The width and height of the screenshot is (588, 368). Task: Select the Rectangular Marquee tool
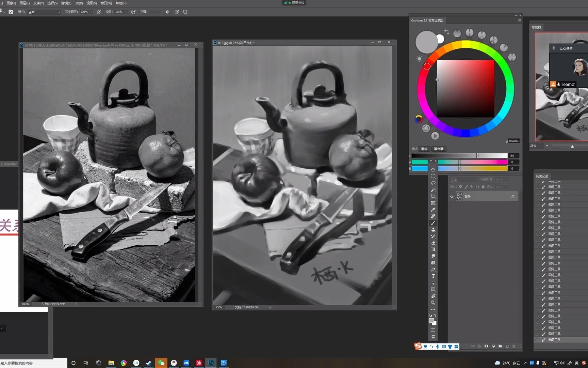point(433,177)
